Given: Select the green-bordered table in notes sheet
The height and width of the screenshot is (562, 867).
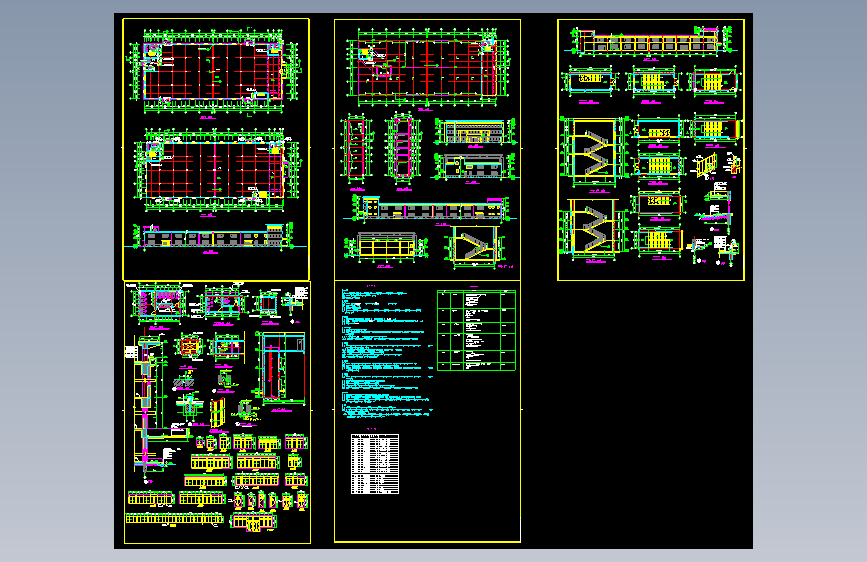Looking at the screenshot, I should (476, 330).
